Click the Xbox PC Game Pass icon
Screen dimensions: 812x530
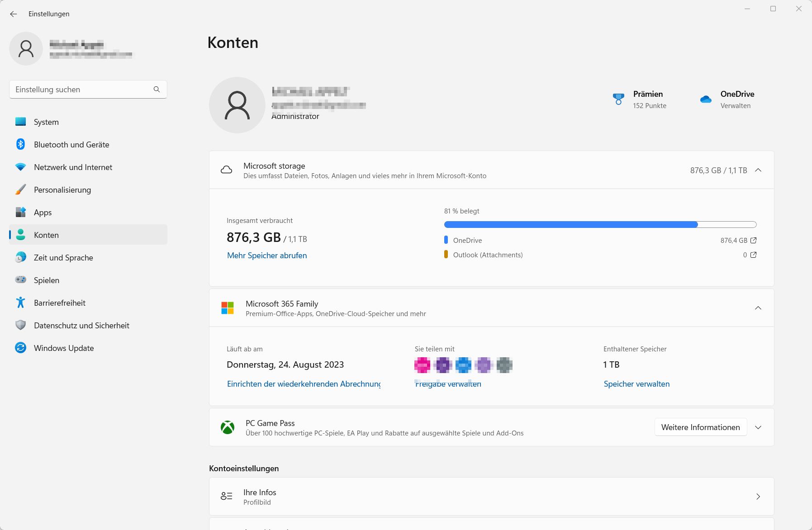click(228, 427)
